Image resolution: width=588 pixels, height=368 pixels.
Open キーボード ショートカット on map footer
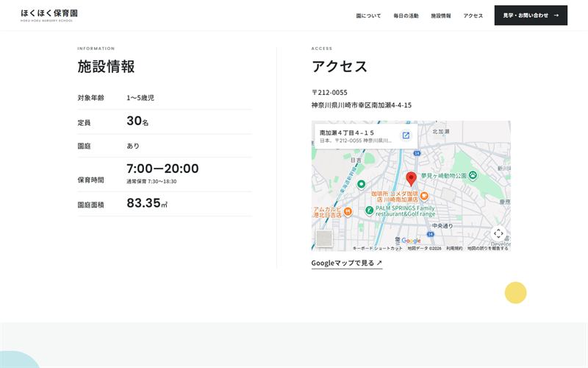[x=377, y=248]
